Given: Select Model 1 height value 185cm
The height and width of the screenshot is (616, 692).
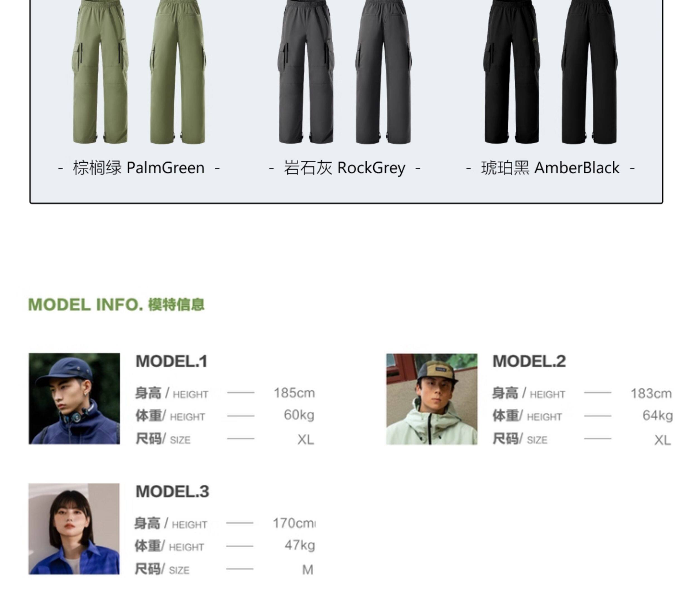Looking at the screenshot, I should click(294, 393).
